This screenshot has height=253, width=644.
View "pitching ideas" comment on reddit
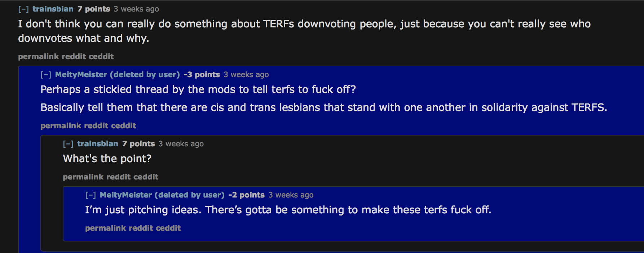(141, 228)
